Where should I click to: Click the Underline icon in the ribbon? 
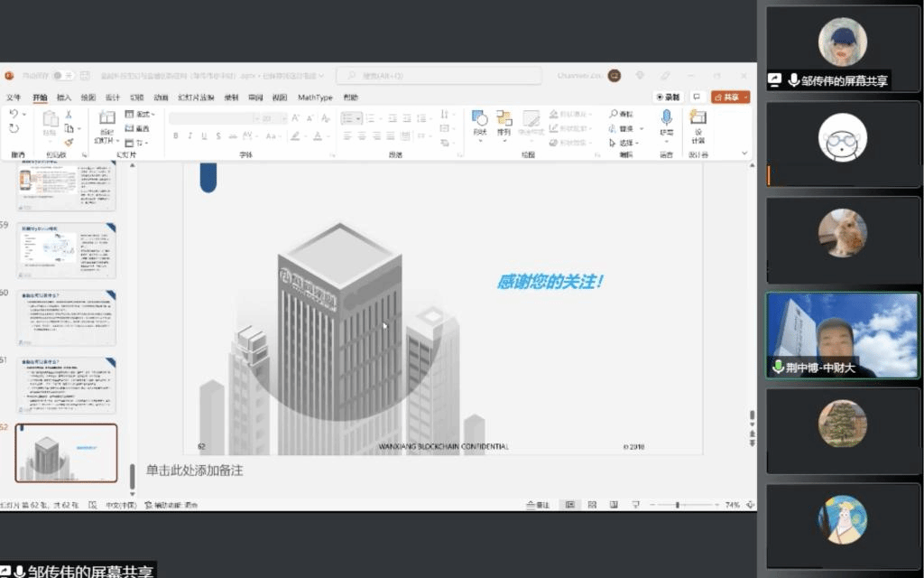point(203,134)
